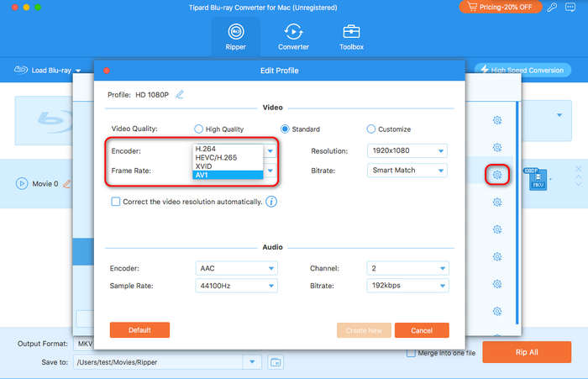Click the key register icon

pyautogui.click(x=552, y=7)
